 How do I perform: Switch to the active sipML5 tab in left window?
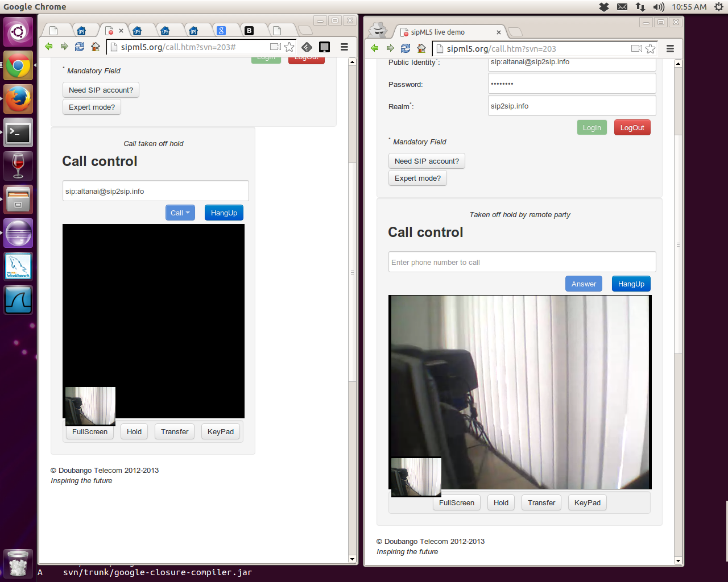coord(114,31)
